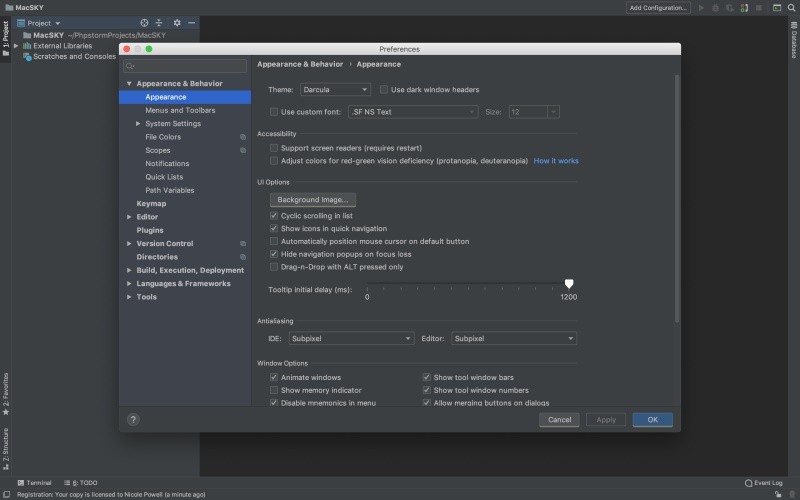Check Show memory indicator checkbox

pyautogui.click(x=274, y=390)
